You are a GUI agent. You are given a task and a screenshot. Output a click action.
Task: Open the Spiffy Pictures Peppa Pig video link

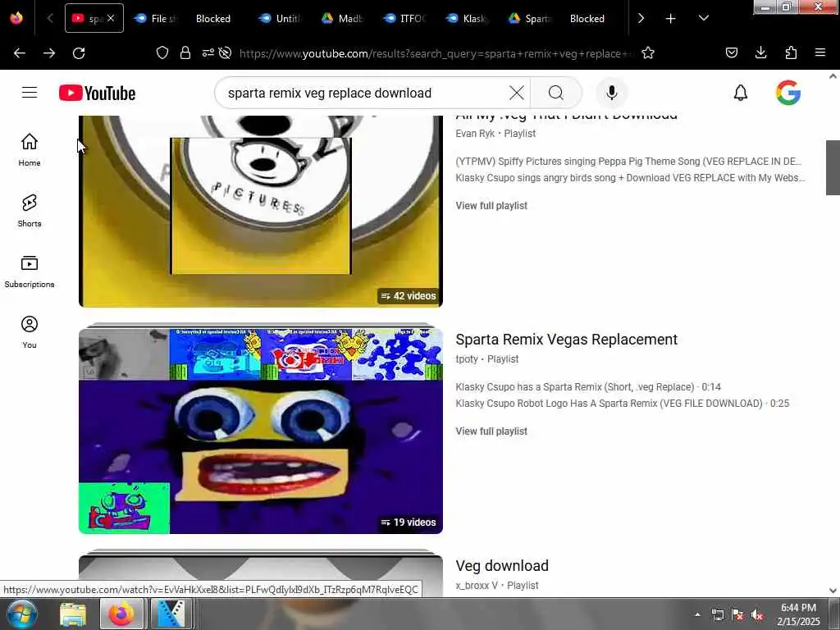pyautogui.click(x=628, y=162)
